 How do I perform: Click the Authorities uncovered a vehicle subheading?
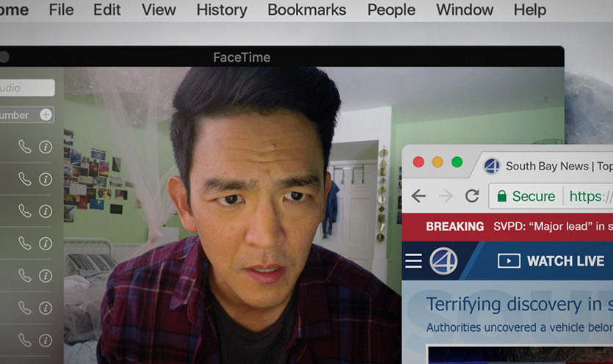coord(520,327)
